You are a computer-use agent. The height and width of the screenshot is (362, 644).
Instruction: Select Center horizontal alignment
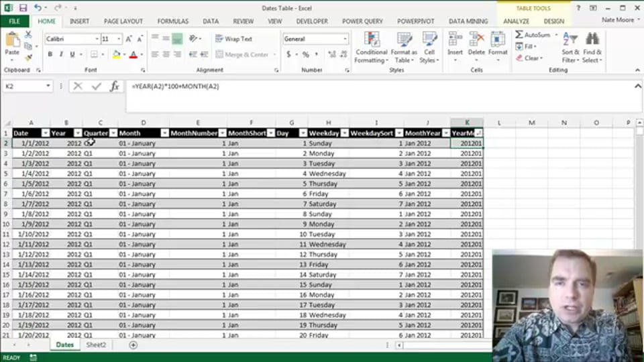166,54
